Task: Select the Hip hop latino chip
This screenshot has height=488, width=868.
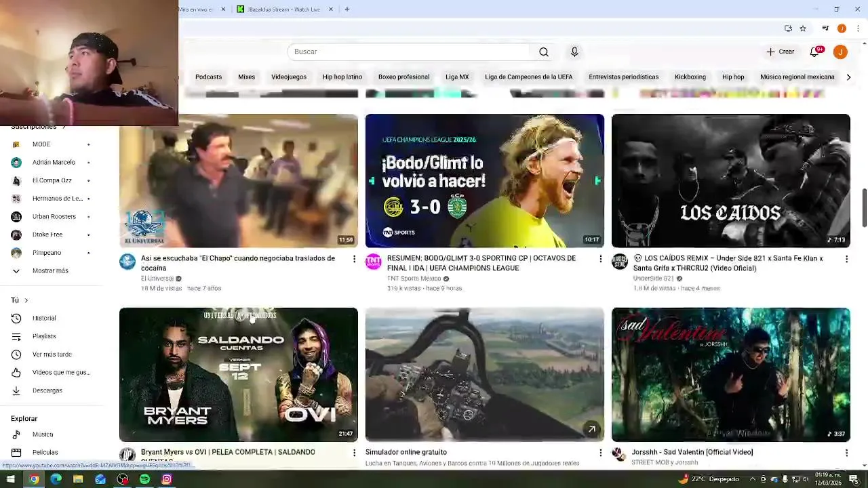Action: pyautogui.click(x=342, y=77)
